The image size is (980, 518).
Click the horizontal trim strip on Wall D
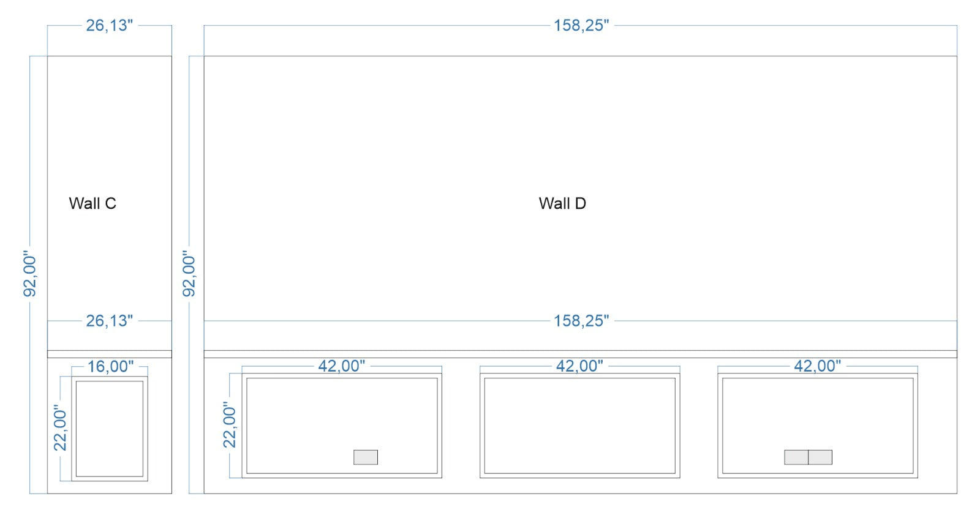point(580,354)
